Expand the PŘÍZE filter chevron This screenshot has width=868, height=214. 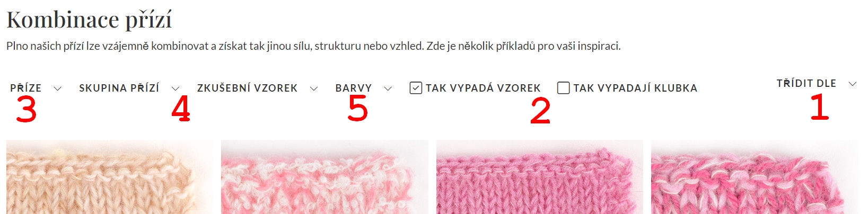58,88
